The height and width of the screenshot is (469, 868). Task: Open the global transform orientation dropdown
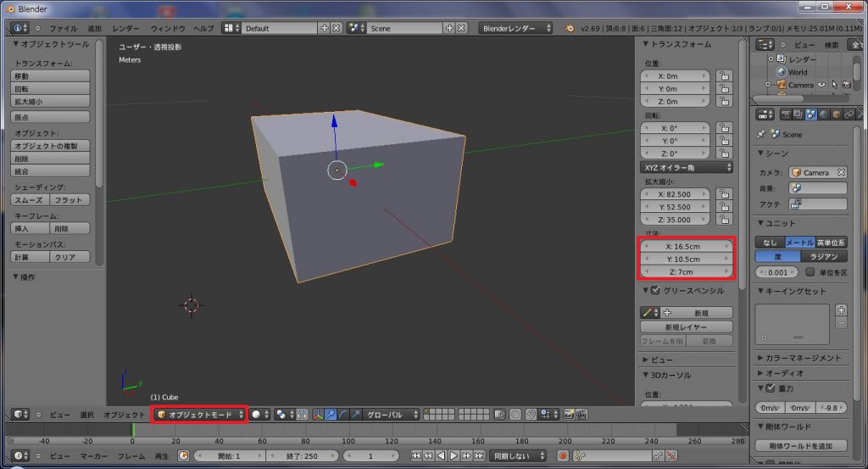click(392, 414)
